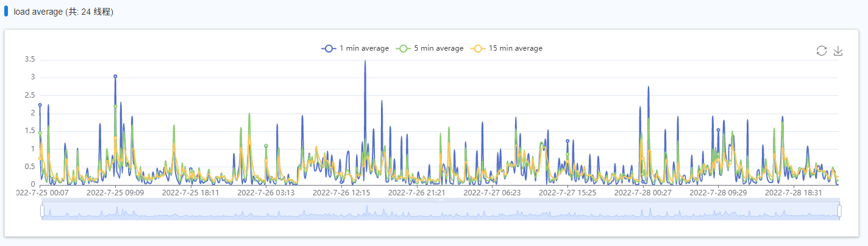
Task: Click the 2022-7-28 18:31 axis label
Action: pyautogui.click(x=794, y=193)
